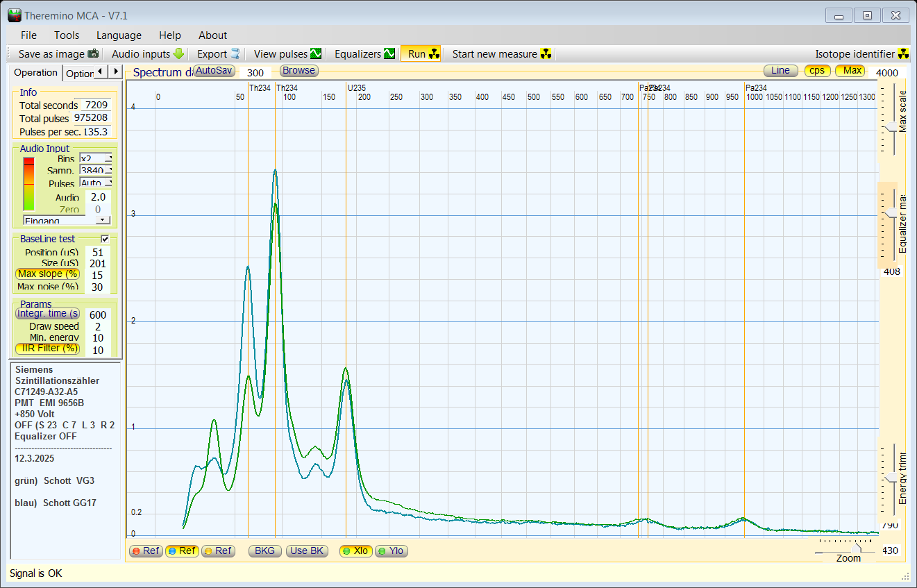Click the first Th234 marker label
The image size is (917, 588).
pyautogui.click(x=260, y=88)
